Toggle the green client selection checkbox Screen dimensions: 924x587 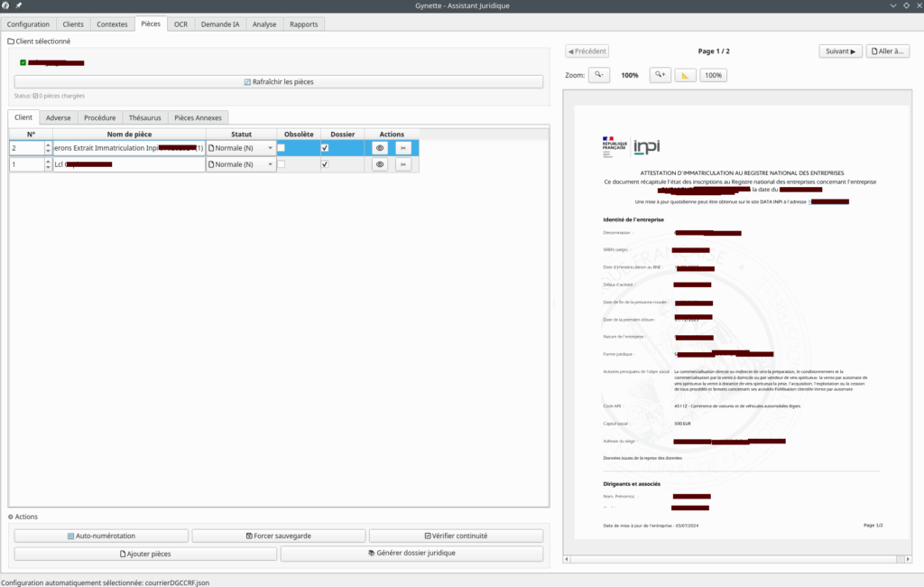[23, 62]
